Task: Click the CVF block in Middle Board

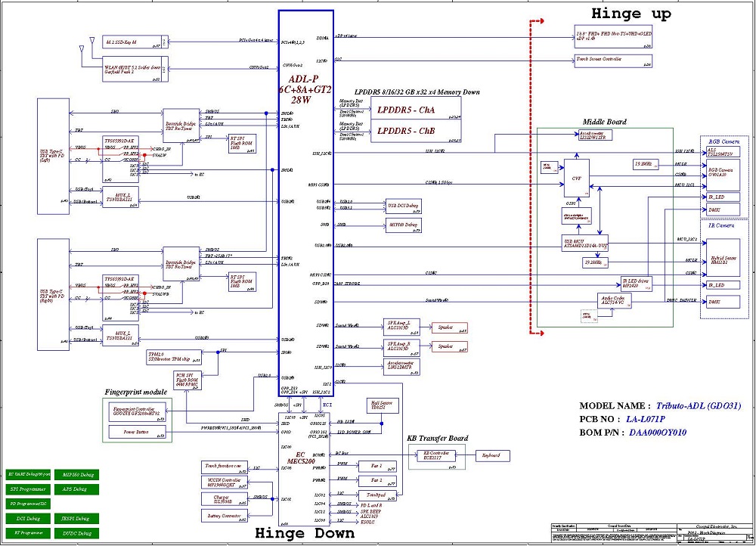Action: click(576, 178)
